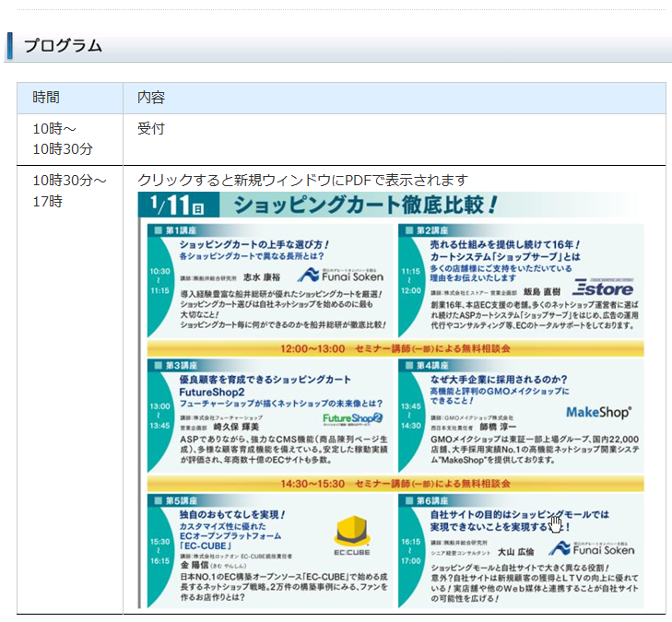Click the 13:45–14:30 time slot
Screen dimensions: 672x622
(x=410, y=416)
